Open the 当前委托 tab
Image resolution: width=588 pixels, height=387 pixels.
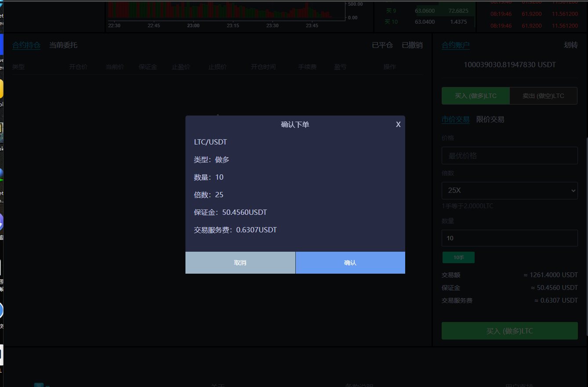[x=63, y=45]
